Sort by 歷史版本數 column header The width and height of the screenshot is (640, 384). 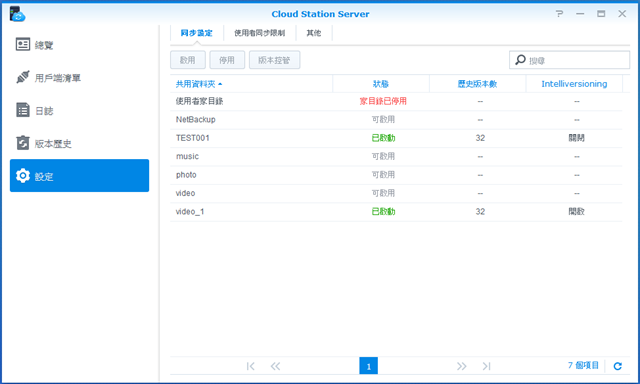click(478, 84)
